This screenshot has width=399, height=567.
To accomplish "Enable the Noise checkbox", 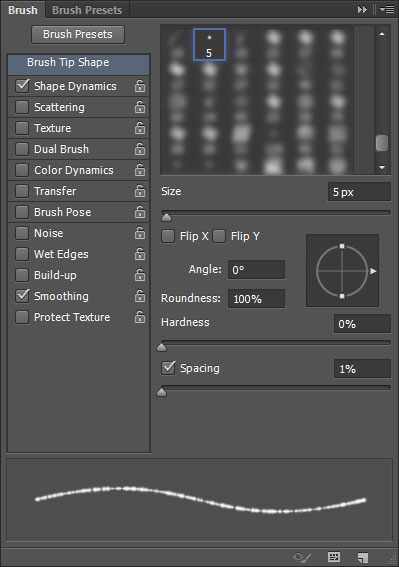I will click(x=22, y=233).
